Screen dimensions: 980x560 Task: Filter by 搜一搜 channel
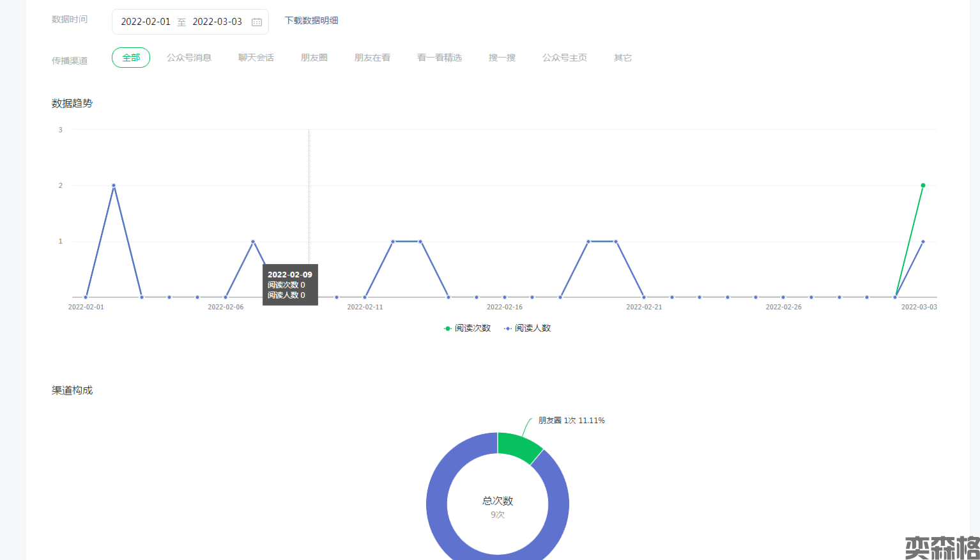click(x=502, y=58)
